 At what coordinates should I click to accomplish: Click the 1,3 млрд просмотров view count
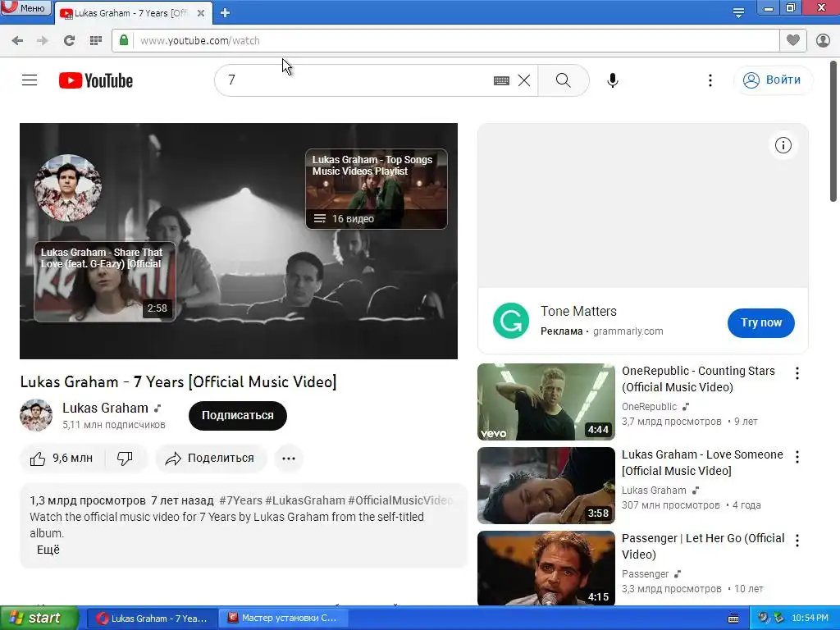tap(87, 500)
